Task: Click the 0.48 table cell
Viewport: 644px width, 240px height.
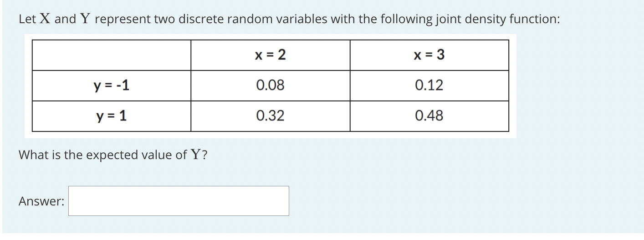Action: (429, 116)
